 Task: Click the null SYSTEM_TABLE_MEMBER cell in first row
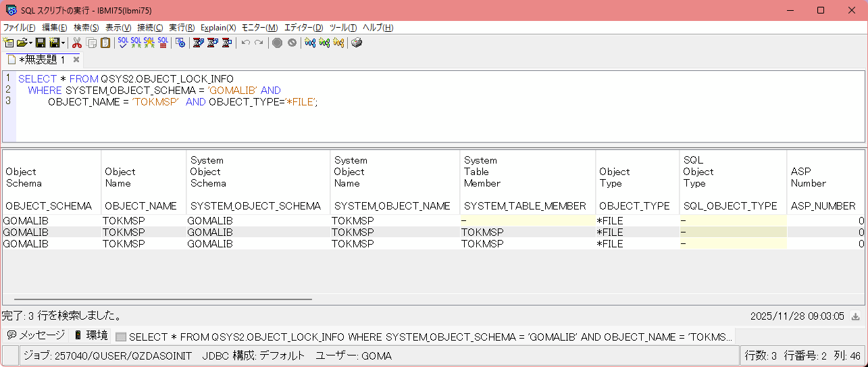pyautogui.click(x=528, y=220)
